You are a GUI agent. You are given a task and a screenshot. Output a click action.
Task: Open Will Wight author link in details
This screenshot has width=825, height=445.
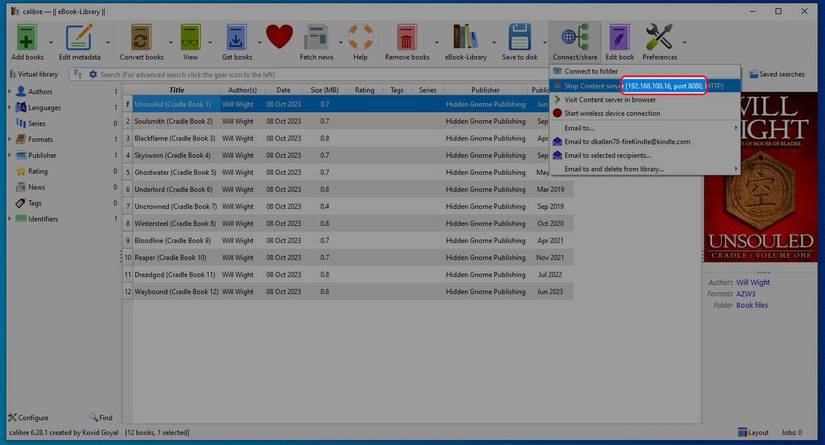click(x=753, y=282)
